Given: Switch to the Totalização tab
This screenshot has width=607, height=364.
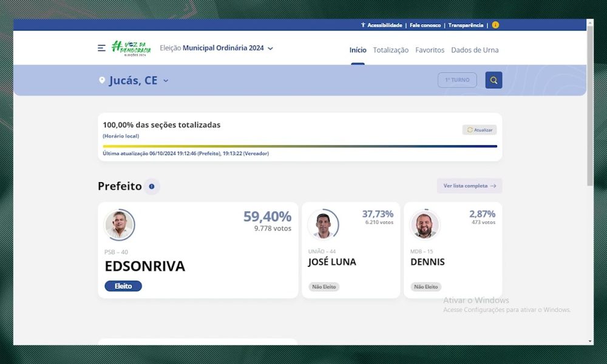Looking at the screenshot, I should [x=390, y=50].
